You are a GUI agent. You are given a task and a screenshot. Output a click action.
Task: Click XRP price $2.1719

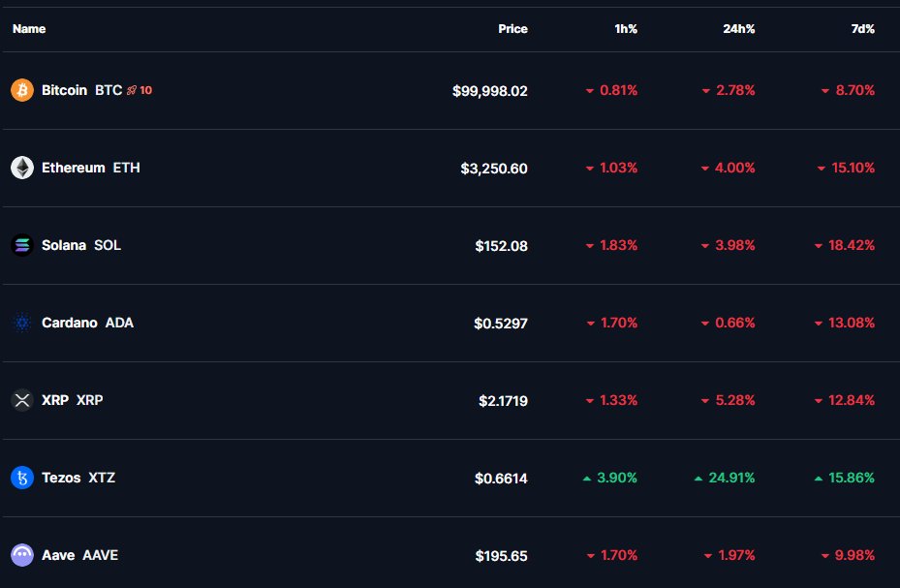503,400
